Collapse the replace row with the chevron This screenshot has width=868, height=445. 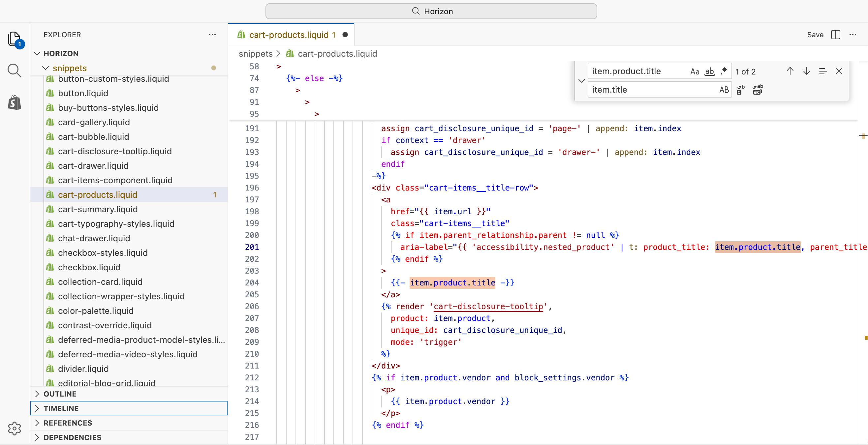pyautogui.click(x=582, y=80)
